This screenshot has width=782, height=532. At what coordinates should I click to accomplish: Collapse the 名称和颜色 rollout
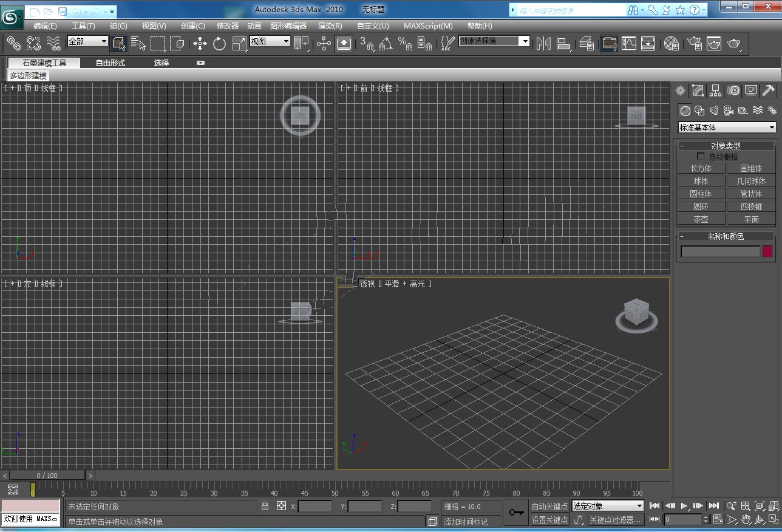tap(726, 236)
